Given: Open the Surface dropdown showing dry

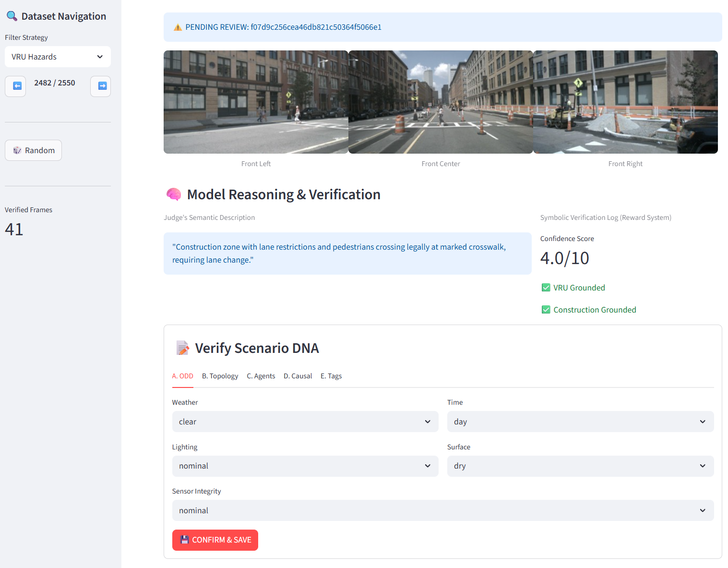Looking at the screenshot, I should [x=580, y=466].
